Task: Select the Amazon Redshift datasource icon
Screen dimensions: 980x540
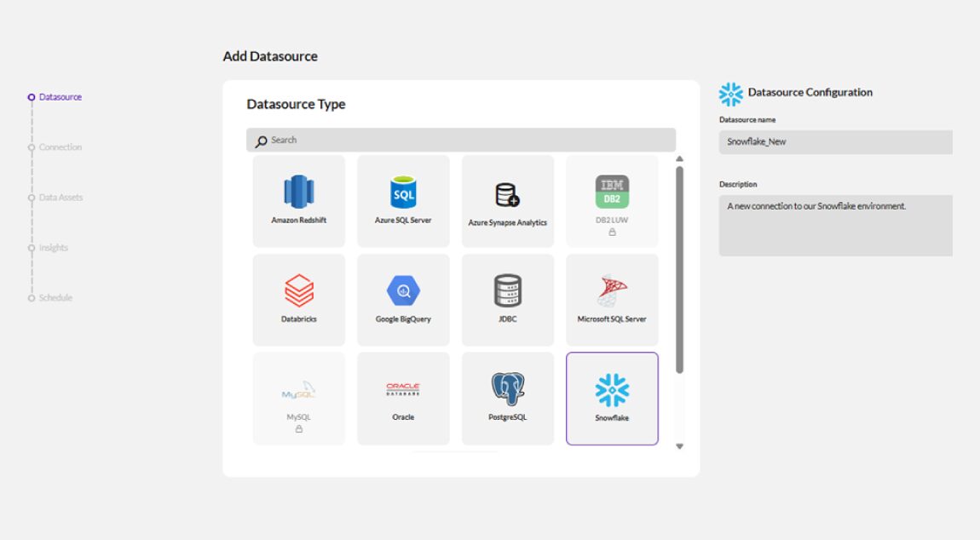Action: point(299,192)
